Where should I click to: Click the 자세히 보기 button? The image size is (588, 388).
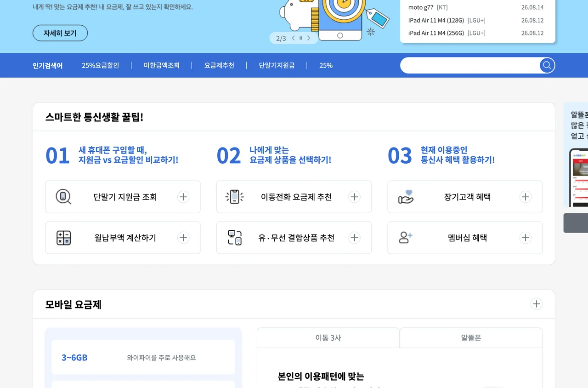point(60,33)
